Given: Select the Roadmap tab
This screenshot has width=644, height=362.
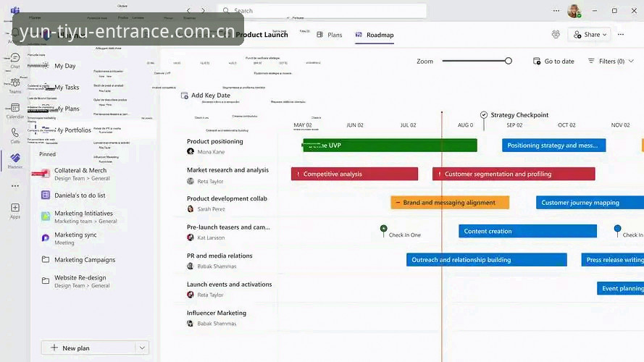Looking at the screenshot, I should point(375,35).
